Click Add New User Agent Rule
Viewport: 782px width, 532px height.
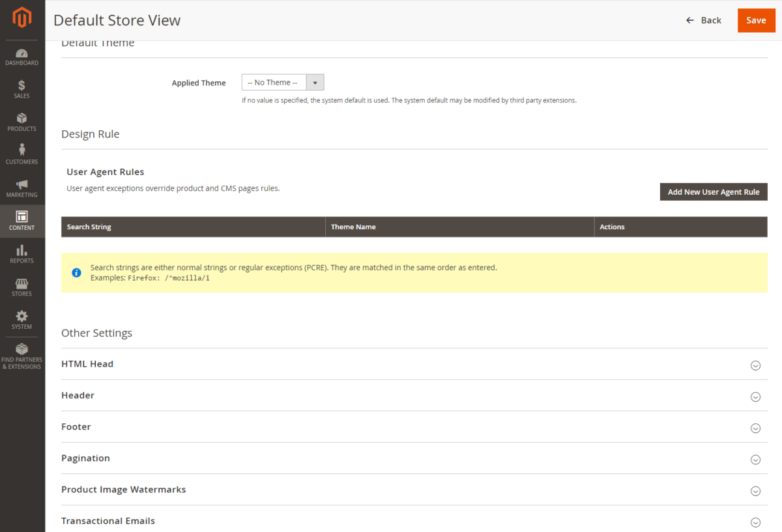tap(713, 191)
